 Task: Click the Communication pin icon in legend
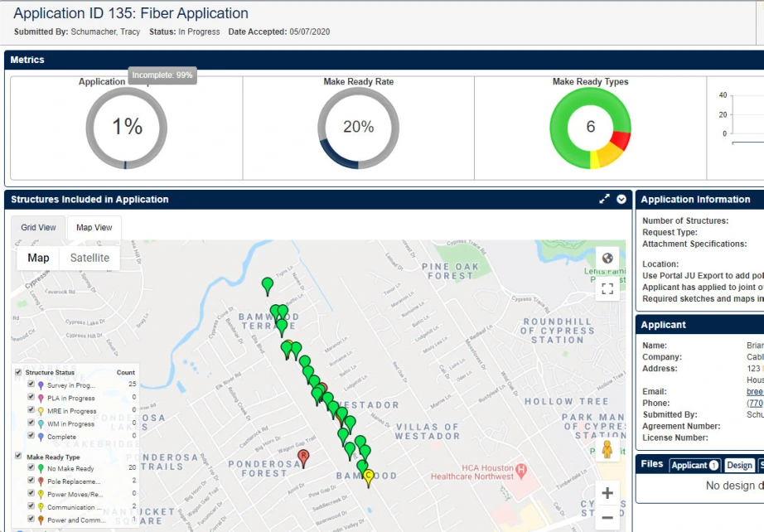coord(41,508)
